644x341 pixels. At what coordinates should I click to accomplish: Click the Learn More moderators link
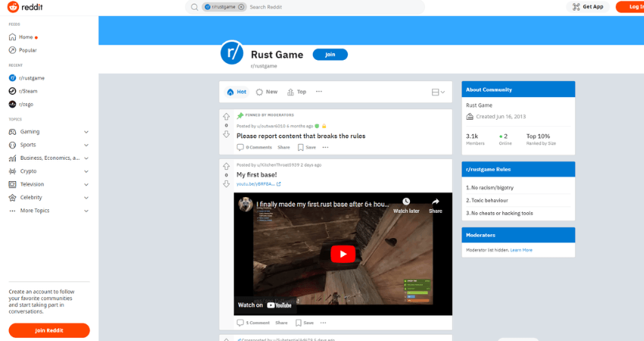click(x=521, y=250)
